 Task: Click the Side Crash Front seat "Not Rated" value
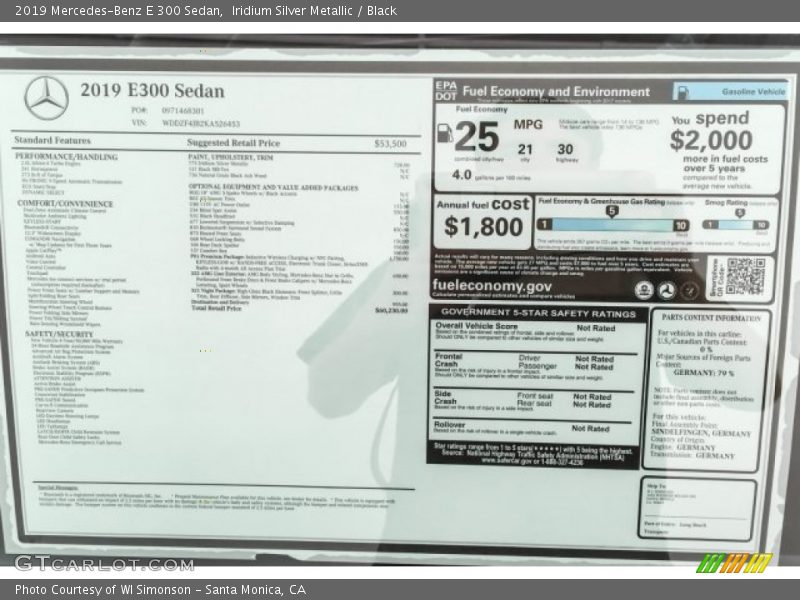[592, 396]
